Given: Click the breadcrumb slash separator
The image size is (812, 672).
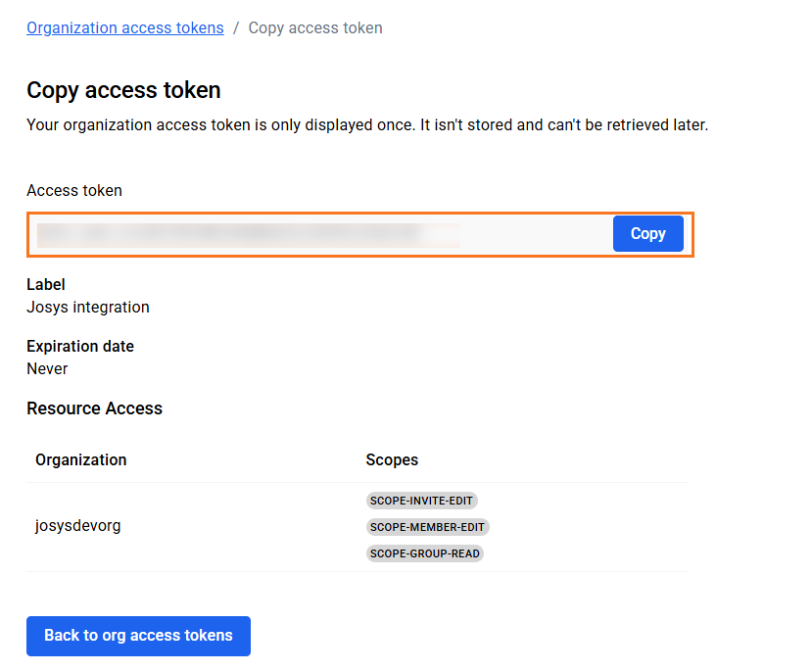Looking at the screenshot, I should (x=236, y=28).
